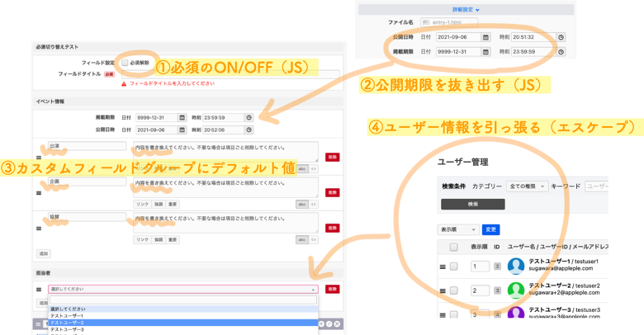
Task: Click the blue 変更 button
Action: [x=490, y=230]
